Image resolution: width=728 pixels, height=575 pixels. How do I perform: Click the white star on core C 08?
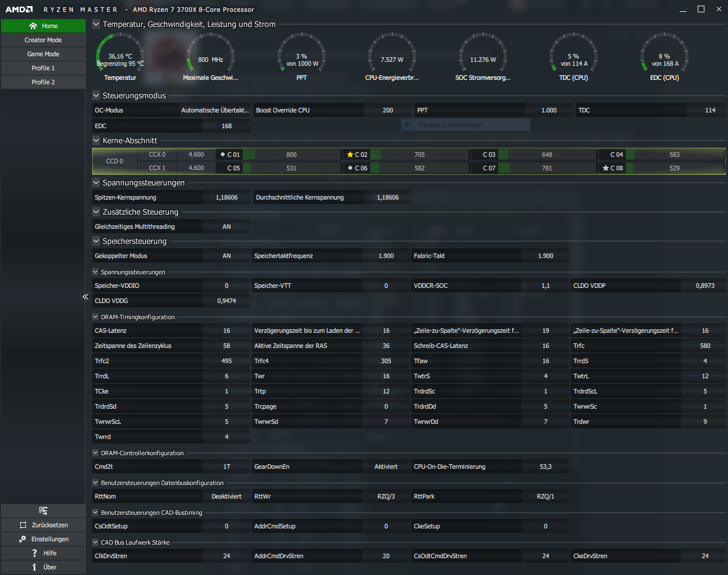(606, 168)
